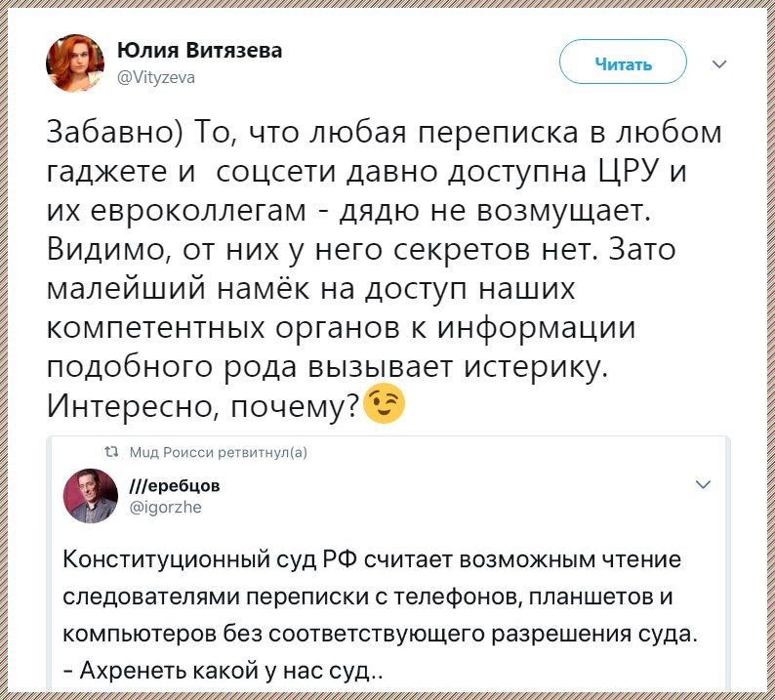
Task: Open the Юлия Витязева display name link
Action: click(199, 51)
